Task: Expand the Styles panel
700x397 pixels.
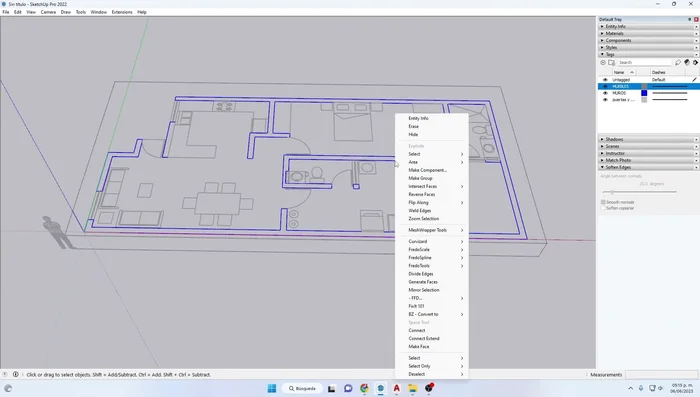Action: pyautogui.click(x=648, y=47)
